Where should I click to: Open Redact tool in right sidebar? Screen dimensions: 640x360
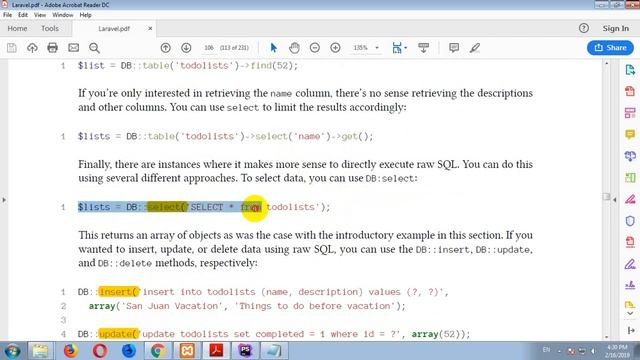click(630, 199)
